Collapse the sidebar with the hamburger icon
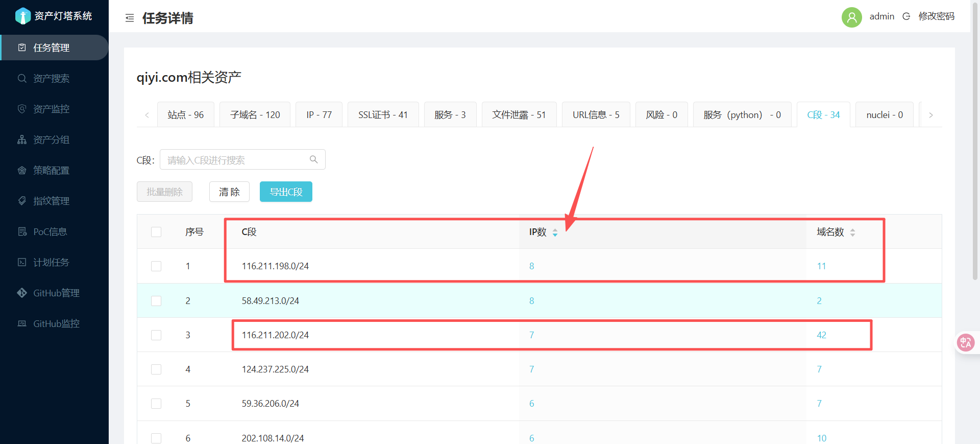 click(x=130, y=18)
